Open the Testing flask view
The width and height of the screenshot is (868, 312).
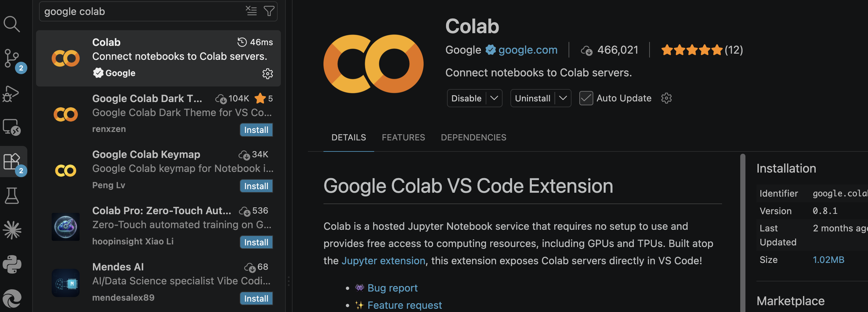(12, 196)
